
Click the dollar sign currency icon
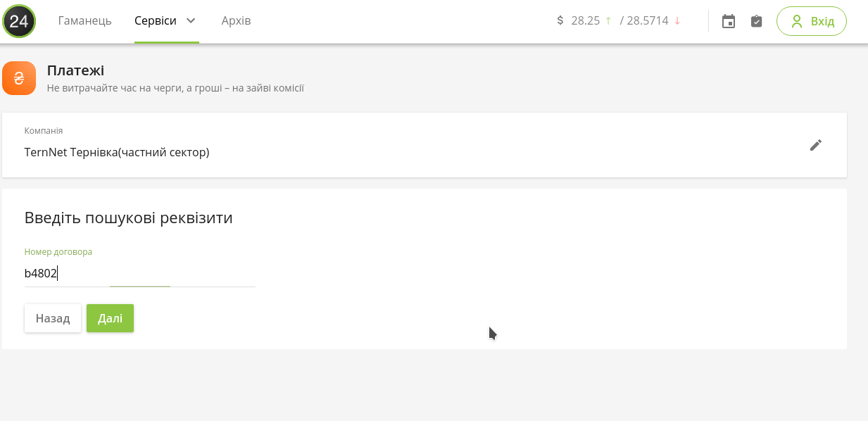coord(560,20)
